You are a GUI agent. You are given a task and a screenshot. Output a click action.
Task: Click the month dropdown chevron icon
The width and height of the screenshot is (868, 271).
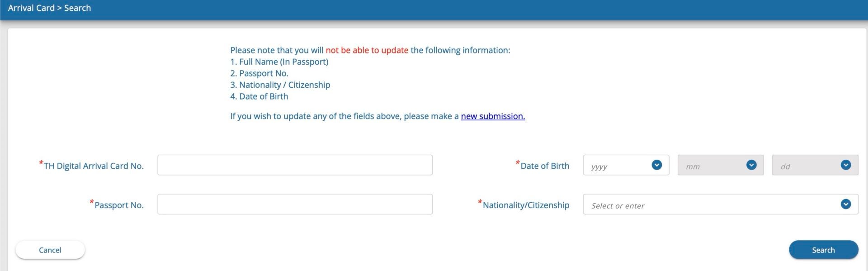pyautogui.click(x=751, y=165)
